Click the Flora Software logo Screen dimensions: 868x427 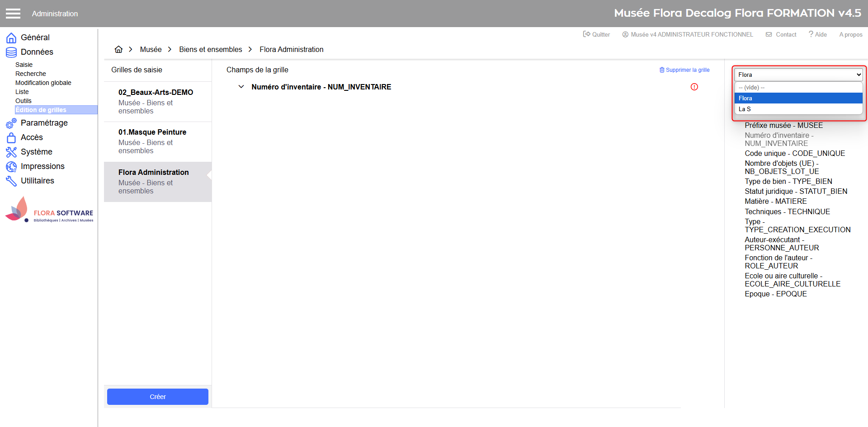pyautogui.click(x=49, y=210)
